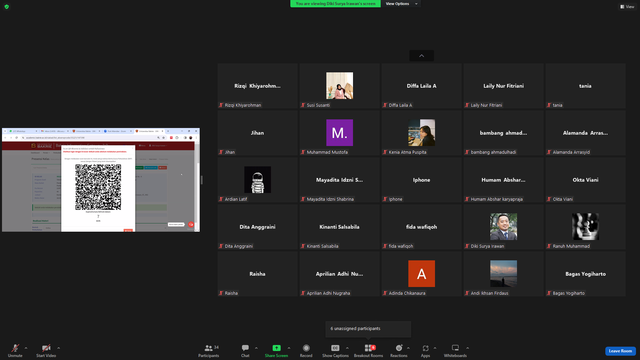Select Diki Surya Irawan's video tile
The width and height of the screenshot is (640, 360).
coord(504,227)
